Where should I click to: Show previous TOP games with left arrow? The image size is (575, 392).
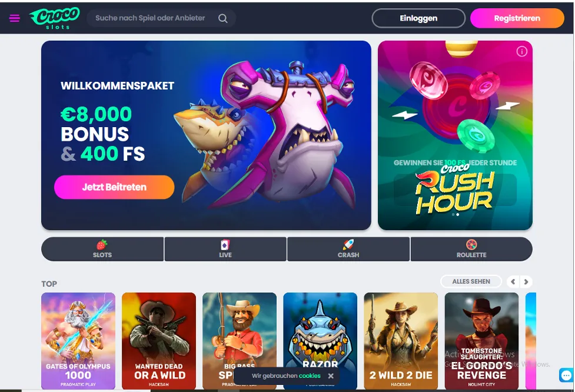pos(513,281)
